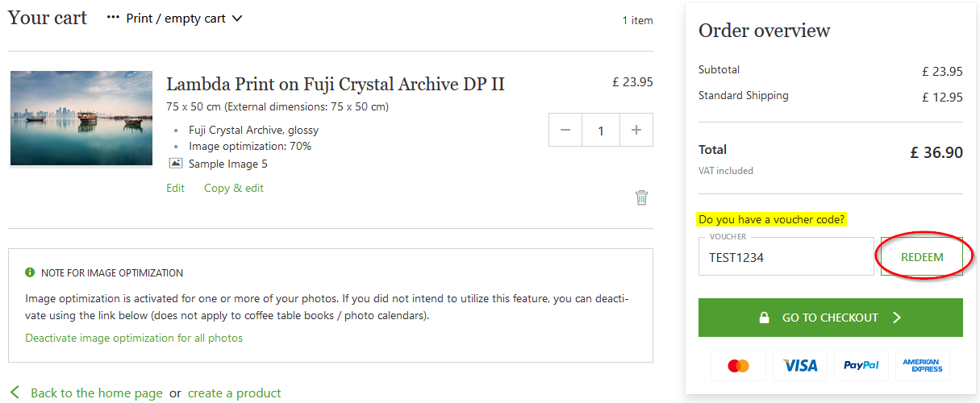
Task: Click the Sample Image 5 picture icon
Action: [x=176, y=163]
